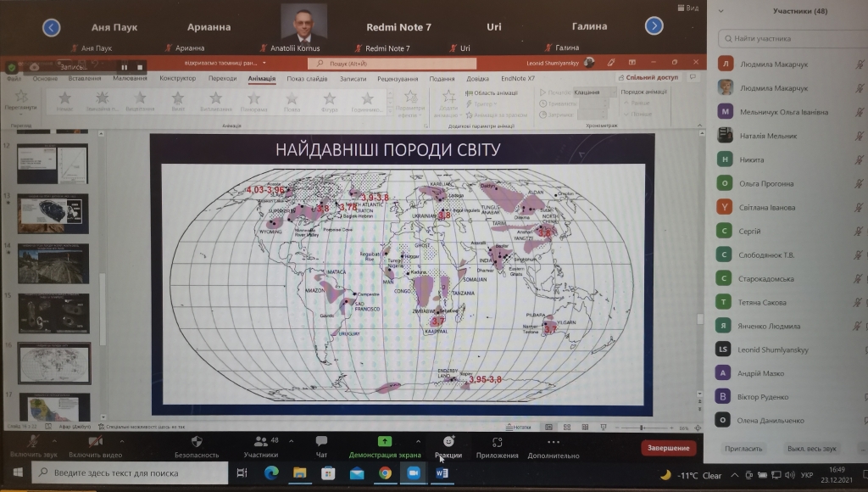This screenshot has width=868, height=492.
Task: Open Google Chrome from the taskbar
Action: pyautogui.click(x=384, y=473)
